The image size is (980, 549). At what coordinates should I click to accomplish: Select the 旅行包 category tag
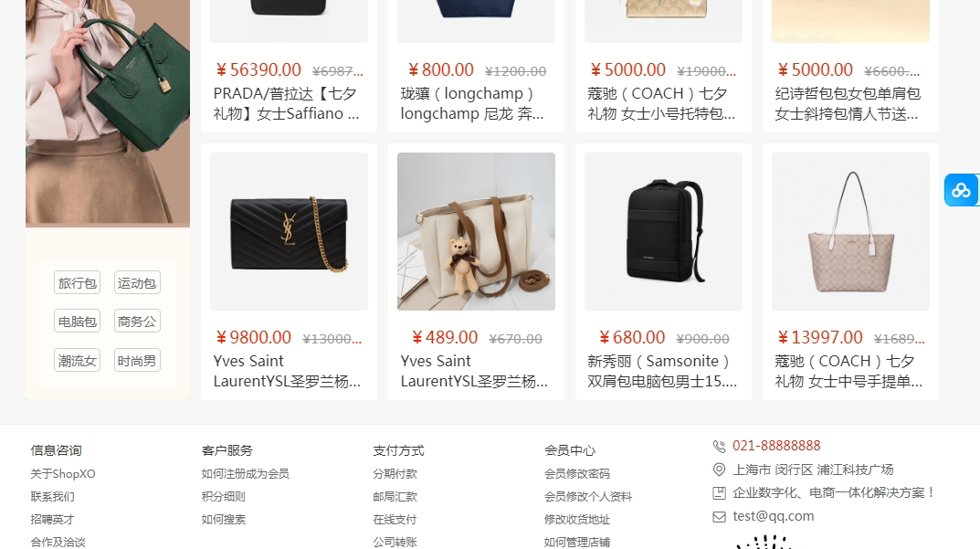78,282
